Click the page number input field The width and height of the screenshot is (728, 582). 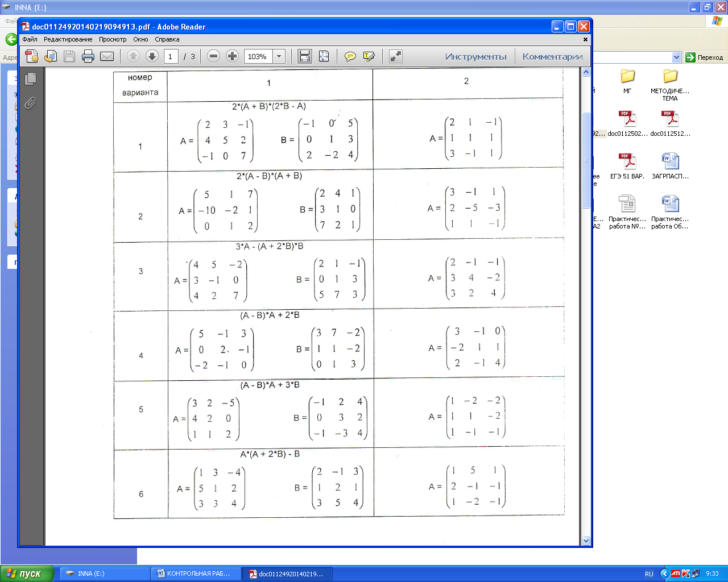pyautogui.click(x=171, y=56)
